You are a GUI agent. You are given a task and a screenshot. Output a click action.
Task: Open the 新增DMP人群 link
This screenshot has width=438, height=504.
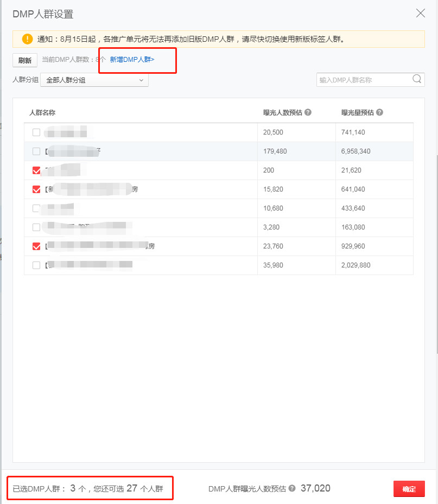(132, 60)
